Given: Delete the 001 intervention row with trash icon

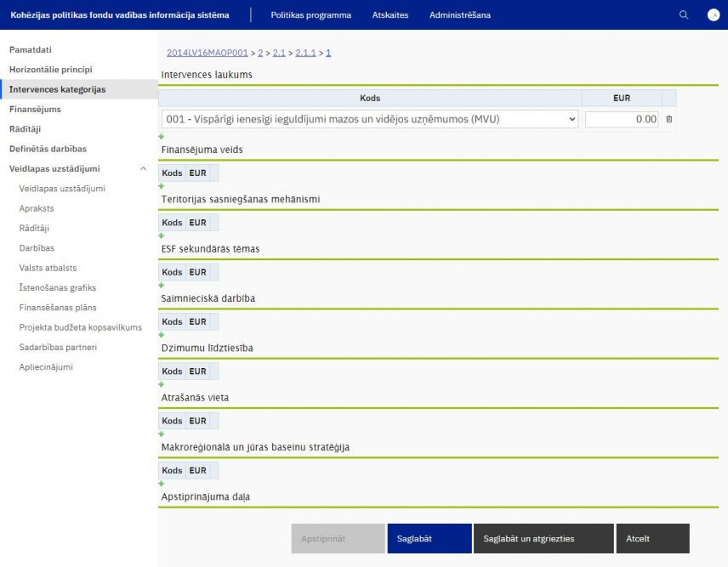Looking at the screenshot, I should tap(668, 120).
